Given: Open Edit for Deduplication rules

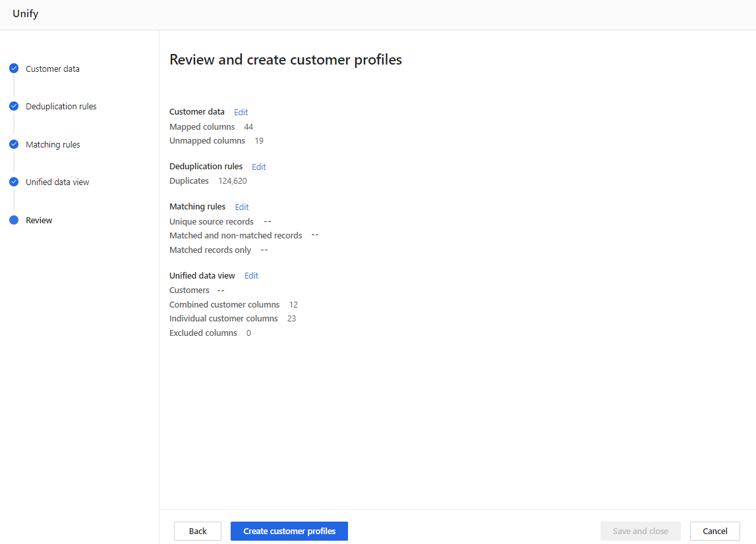Looking at the screenshot, I should point(258,167).
